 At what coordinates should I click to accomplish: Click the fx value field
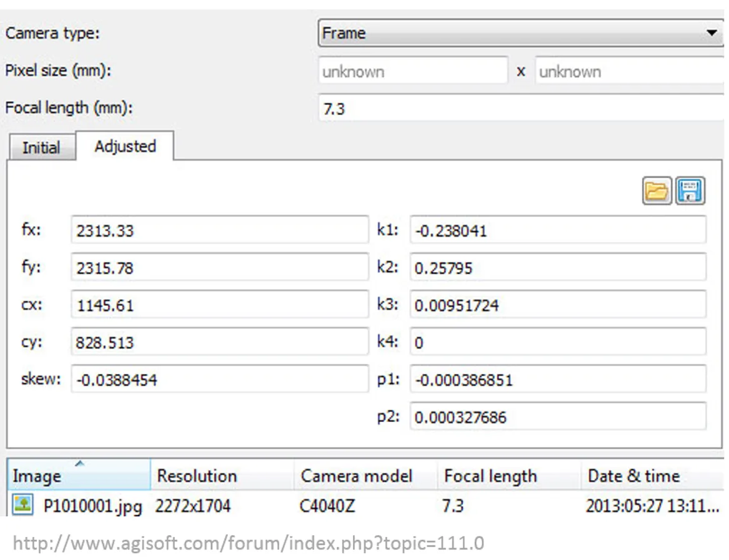(219, 230)
